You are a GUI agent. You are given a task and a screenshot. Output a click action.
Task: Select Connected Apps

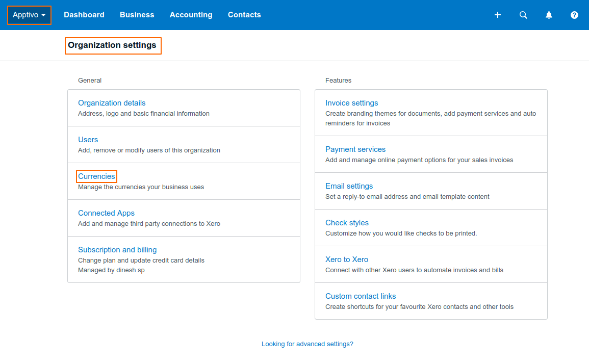tap(106, 213)
